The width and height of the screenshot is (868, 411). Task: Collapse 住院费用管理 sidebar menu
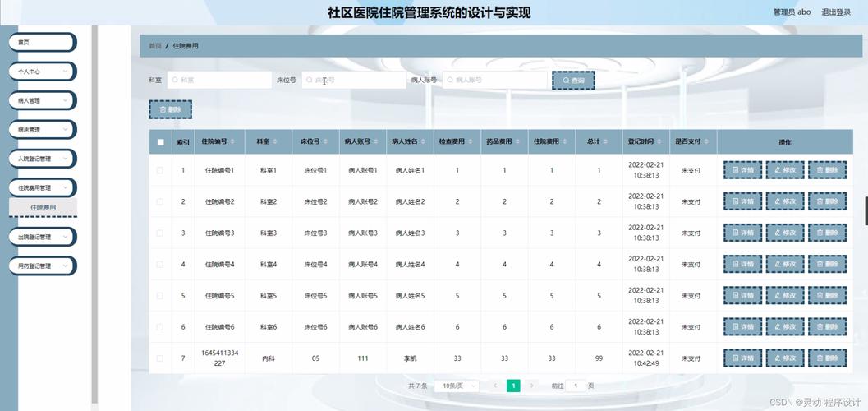click(43, 187)
